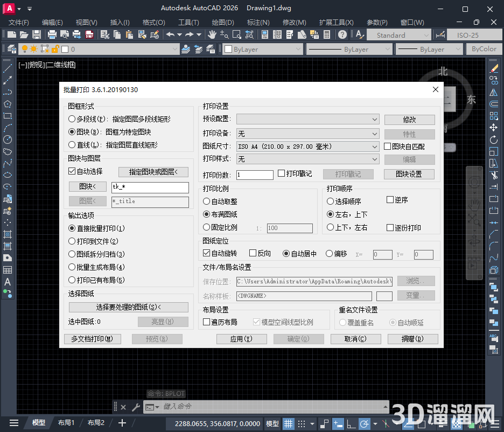This screenshot has height=432, width=504.
Task: Click the Help question mark icon
Action: 342,34
